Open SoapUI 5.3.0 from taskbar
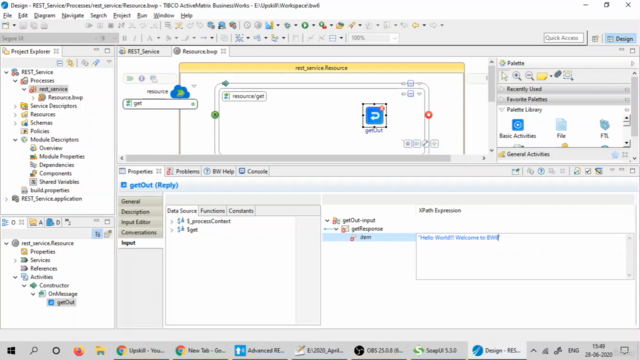640x360 pixels. 436,351
